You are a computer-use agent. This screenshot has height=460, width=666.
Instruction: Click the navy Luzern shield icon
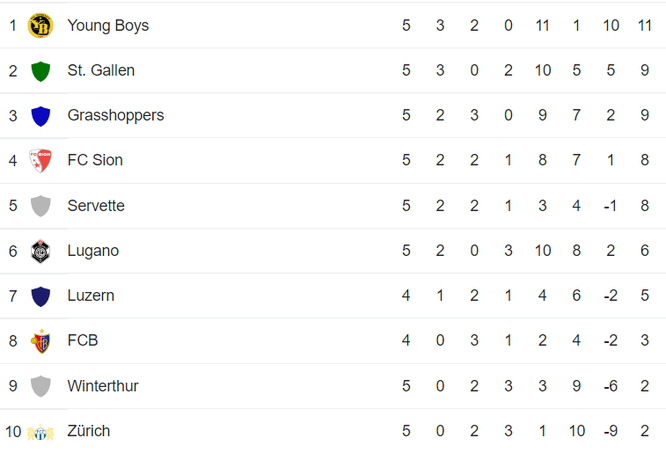41,296
